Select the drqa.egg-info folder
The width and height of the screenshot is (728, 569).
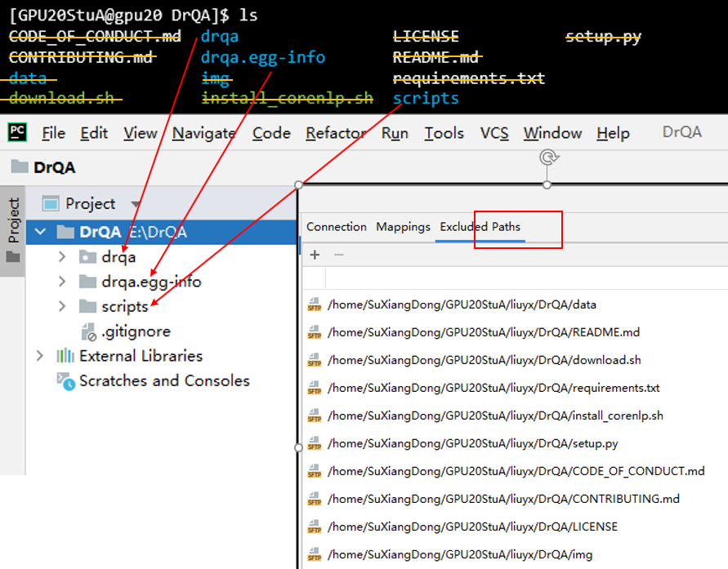151,282
